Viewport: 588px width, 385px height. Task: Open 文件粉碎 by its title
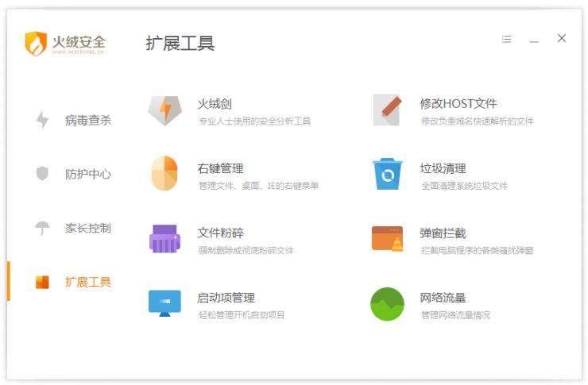tap(221, 233)
